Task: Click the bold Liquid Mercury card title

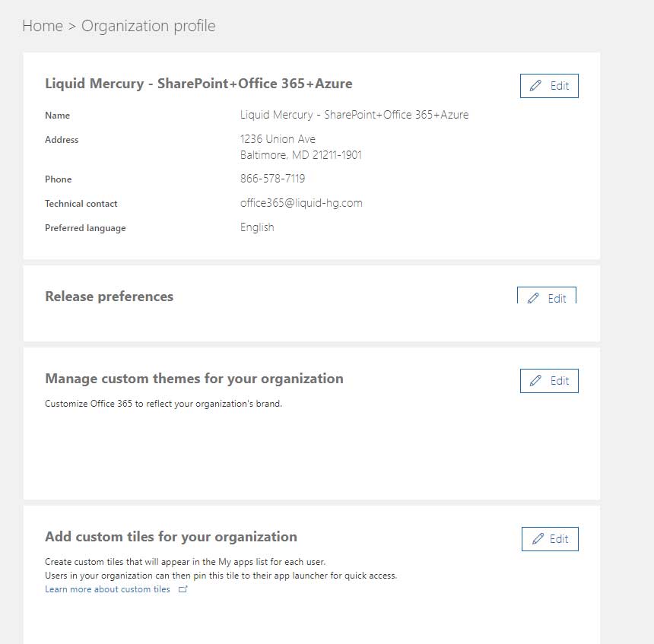Action: [198, 84]
